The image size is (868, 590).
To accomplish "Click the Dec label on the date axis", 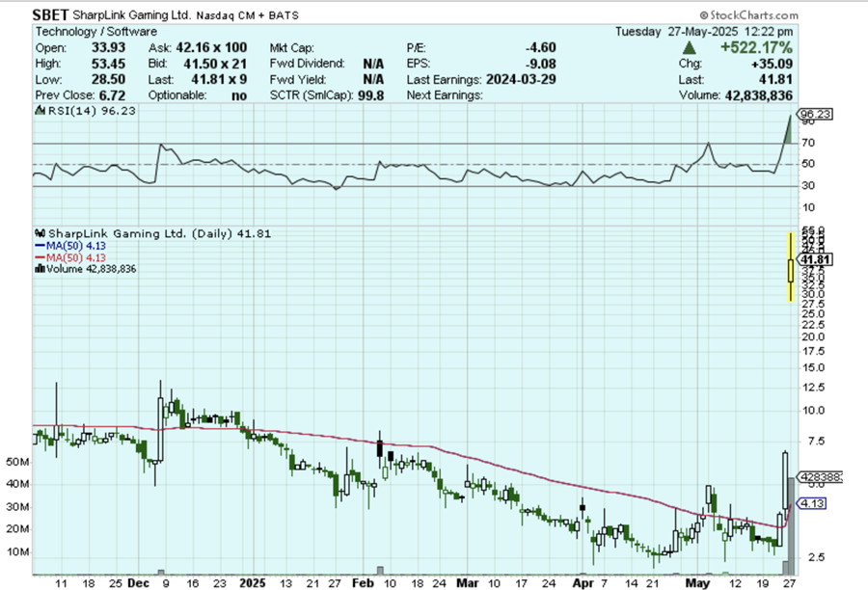I will click(138, 583).
